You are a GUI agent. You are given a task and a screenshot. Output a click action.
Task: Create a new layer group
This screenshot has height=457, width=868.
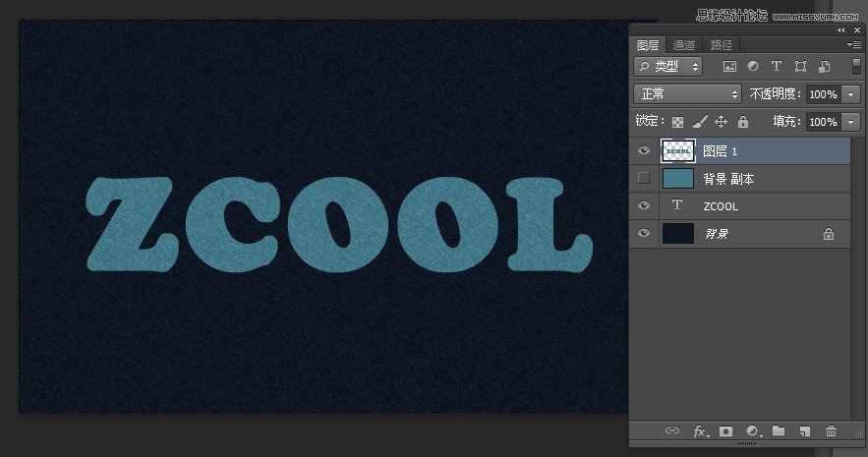click(779, 430)
